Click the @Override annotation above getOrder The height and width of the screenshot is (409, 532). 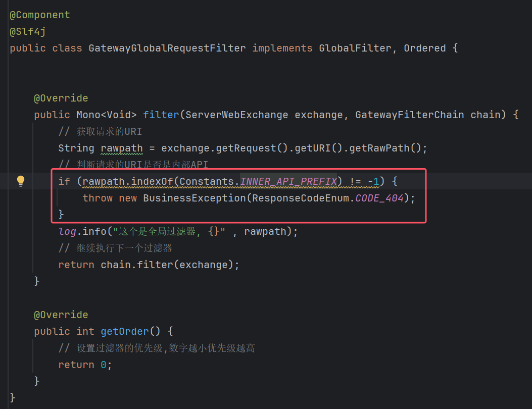pyautogui.click(x=61, y=315)
